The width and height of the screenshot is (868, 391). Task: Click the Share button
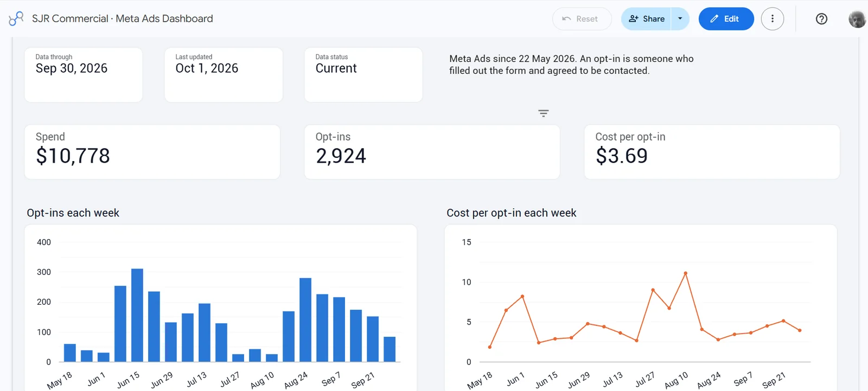tap(646, 18)
